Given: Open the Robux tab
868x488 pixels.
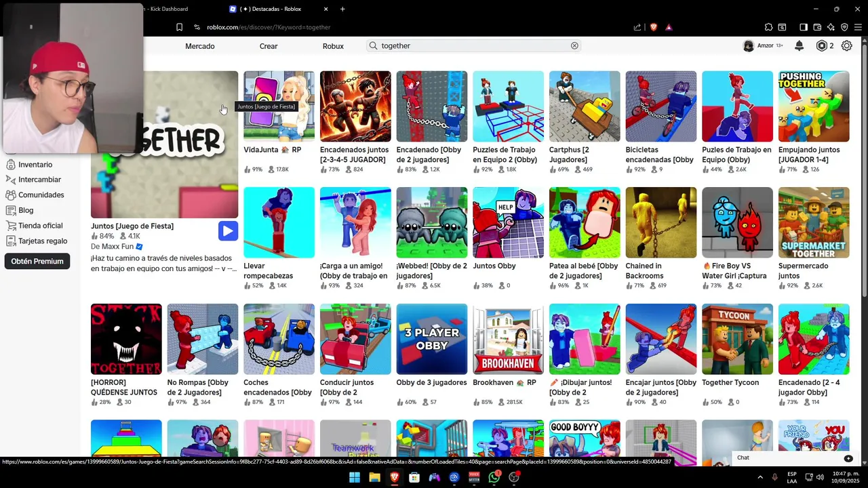Looking at the screenshot, I should pyautogui.click(x=333, y=46).
